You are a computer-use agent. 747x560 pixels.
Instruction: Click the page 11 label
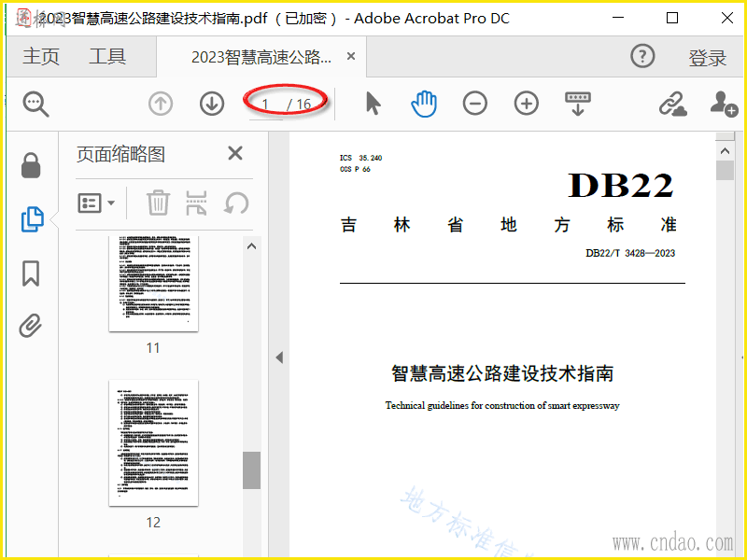153,348
